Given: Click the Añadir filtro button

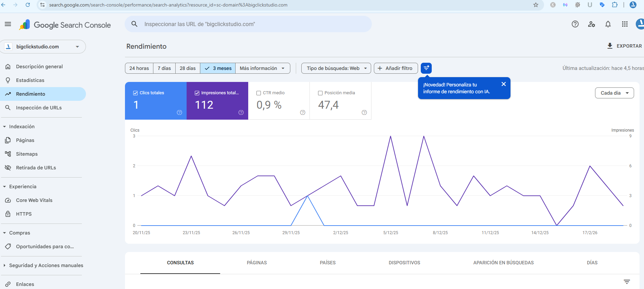Looking at the screenshot, I should pos(395,68).
